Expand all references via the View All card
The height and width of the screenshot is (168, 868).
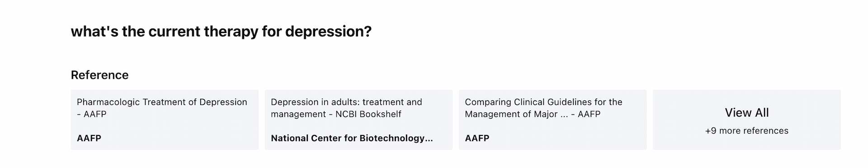pyautogui.click(x=746, y=120)
